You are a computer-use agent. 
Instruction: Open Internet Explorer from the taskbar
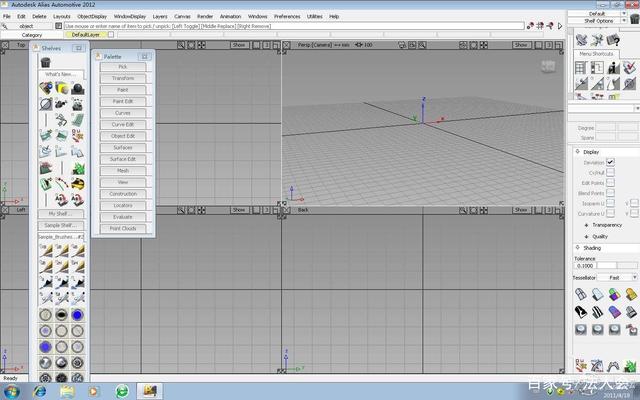[x=40, y=391]
